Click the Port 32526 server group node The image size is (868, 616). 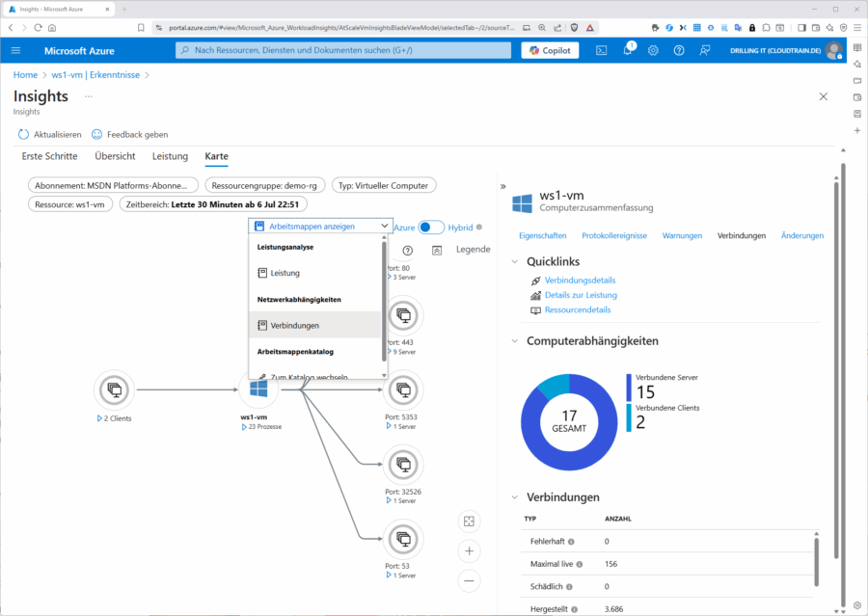tap(403, 465)
